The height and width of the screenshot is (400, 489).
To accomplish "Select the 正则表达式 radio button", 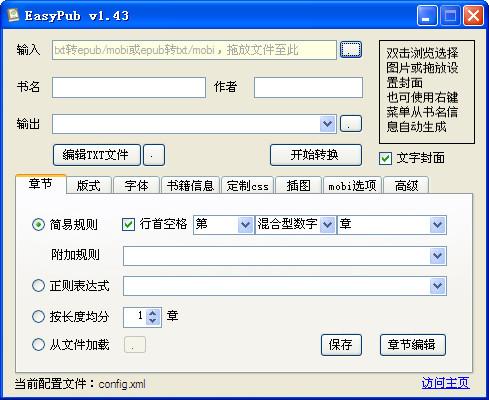I will pos(38,286).
